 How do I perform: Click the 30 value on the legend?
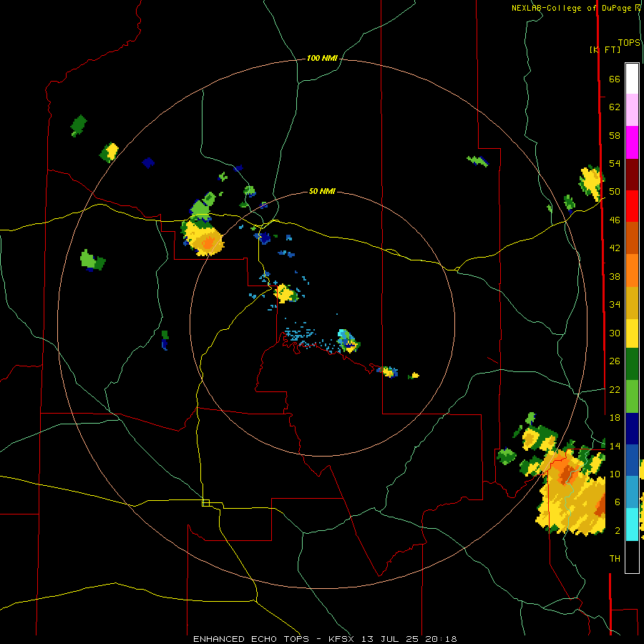(x=615, y=333)
